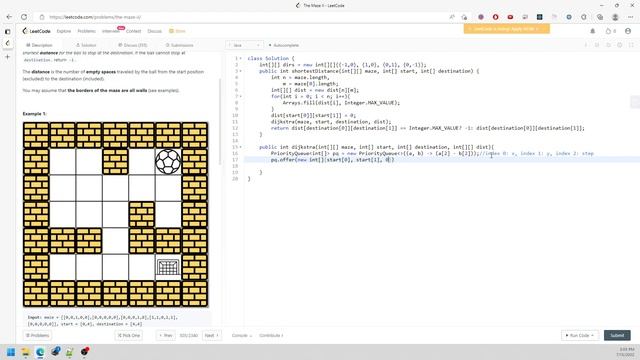
Task: Expand the Console panel
Action: [x=242, y=336]
